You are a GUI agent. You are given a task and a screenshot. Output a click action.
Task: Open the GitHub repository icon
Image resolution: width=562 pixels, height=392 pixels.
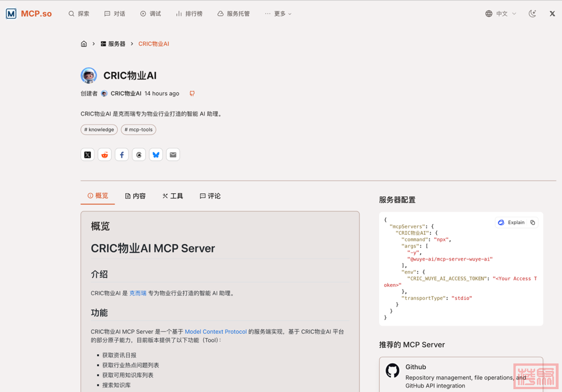(x=192, y=94)
